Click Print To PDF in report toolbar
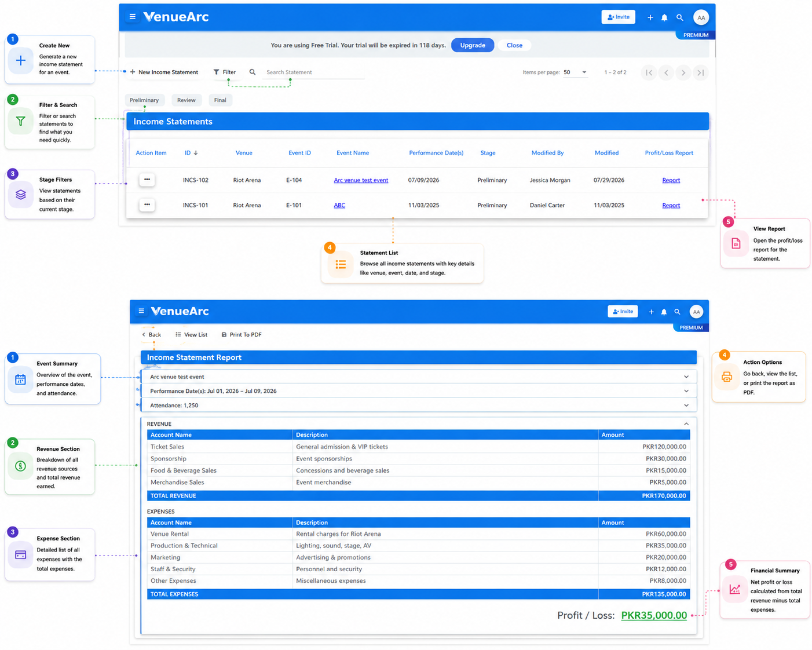Screen dimensions: 812x650 point(242,335)
